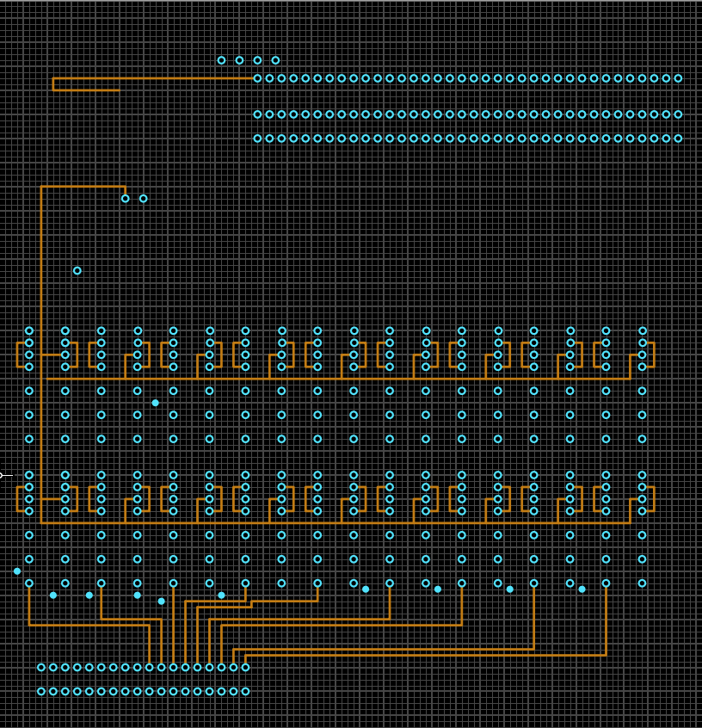
Task: Select the first pad of the topmost long header row
Action: pos(257,78)
